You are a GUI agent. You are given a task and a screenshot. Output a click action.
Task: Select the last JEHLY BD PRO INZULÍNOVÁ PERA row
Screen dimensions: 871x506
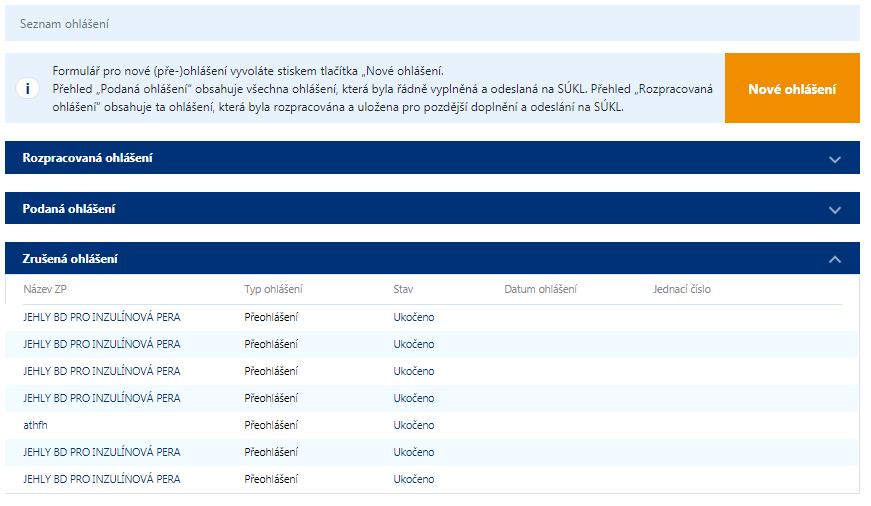[432, 479]
